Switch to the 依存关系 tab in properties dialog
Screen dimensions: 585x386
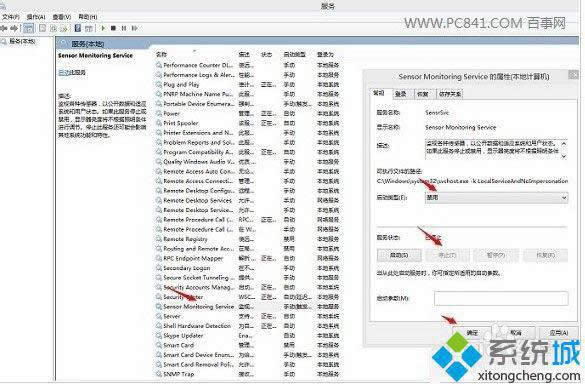pos(450,94)
